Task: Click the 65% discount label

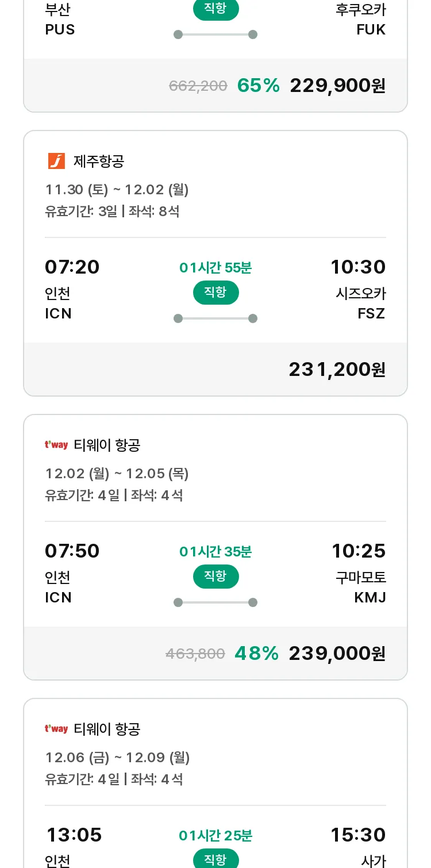Action: point(258,86)
